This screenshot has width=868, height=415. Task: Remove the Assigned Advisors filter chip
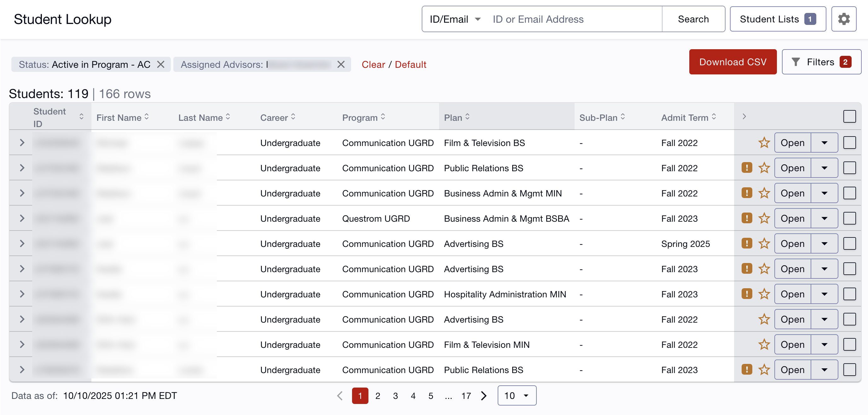tap(341, 64)
